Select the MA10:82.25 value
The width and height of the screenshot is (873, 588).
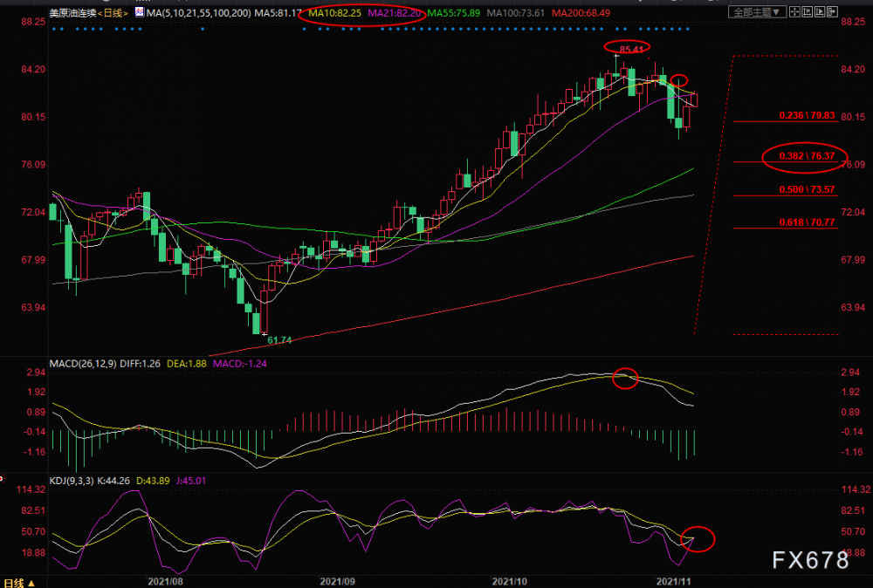(x=335, y=13)
